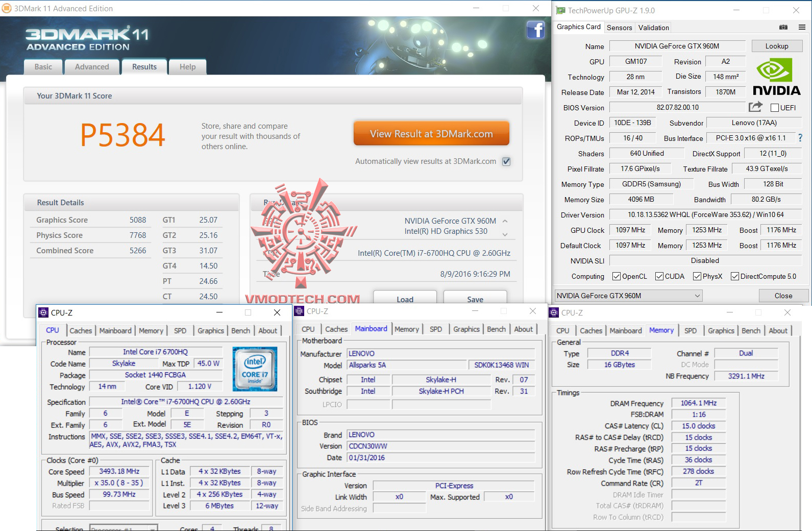Open the GPU-Z hamburger menu icon
Image resolution: width=812 pixels, height=531 pixels.
click(802, 27)
